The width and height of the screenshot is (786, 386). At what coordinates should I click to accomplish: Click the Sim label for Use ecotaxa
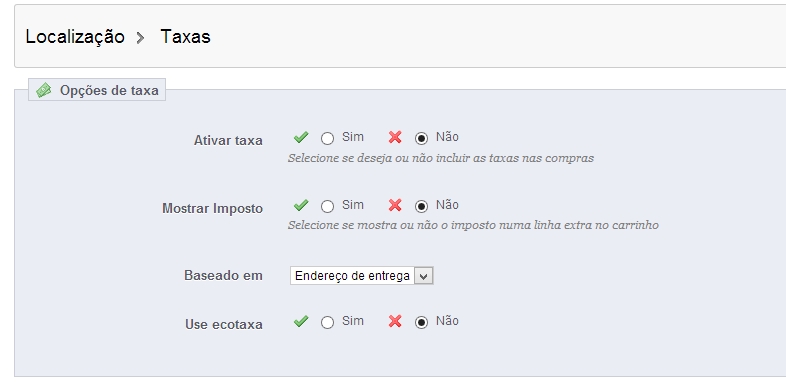pos(353,321)
